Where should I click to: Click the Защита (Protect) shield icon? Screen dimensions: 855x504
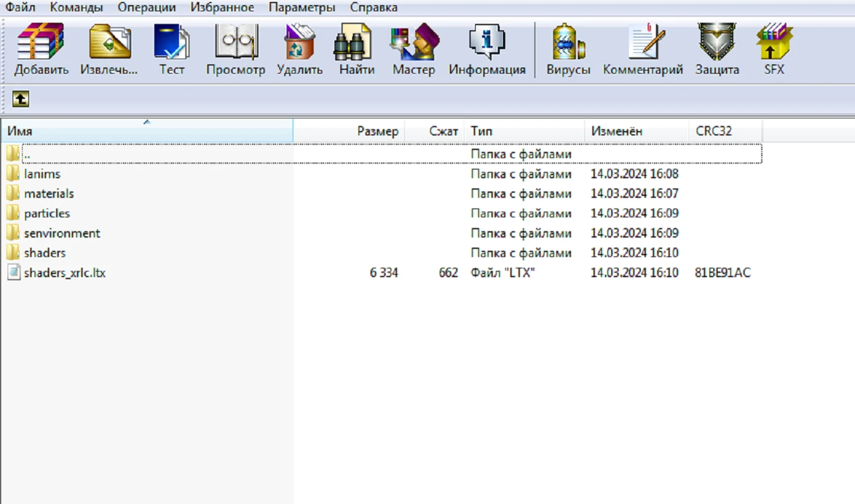tap(717, 42)
